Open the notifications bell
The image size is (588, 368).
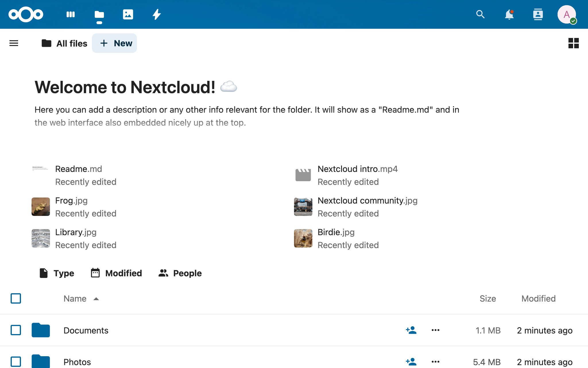click(x=509, y=14)
